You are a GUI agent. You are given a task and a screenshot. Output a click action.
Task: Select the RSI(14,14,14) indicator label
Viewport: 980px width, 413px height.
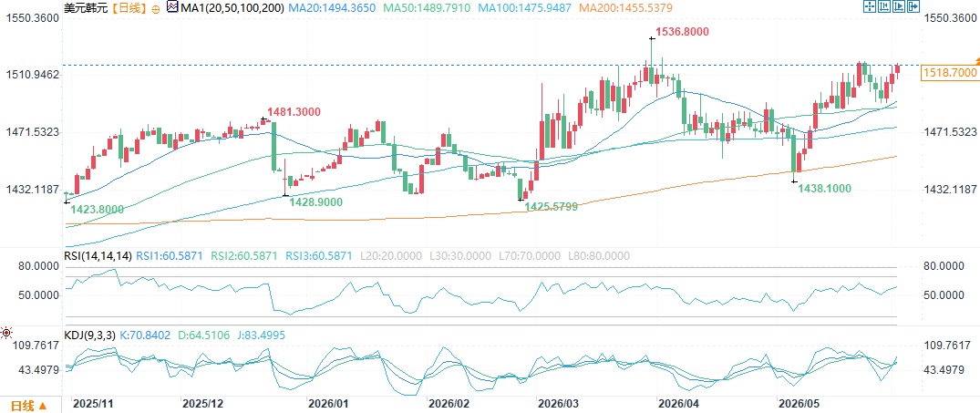click(x=98, y=255)
